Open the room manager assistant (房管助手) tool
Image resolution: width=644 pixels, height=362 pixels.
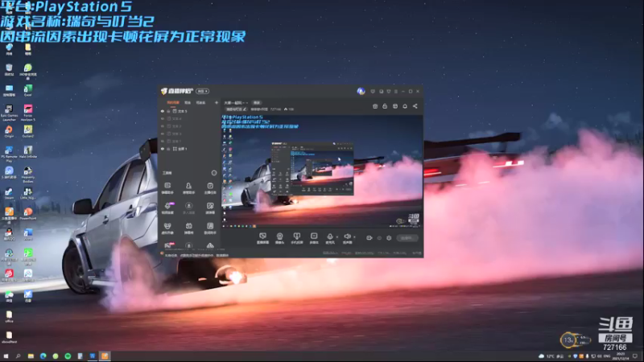[188, 188]
